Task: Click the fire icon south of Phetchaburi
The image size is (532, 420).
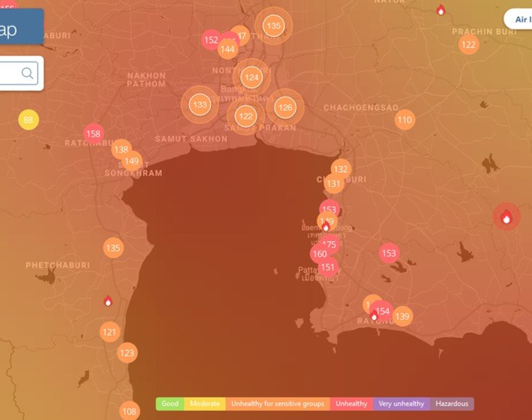Action: [x=108, y=301]
